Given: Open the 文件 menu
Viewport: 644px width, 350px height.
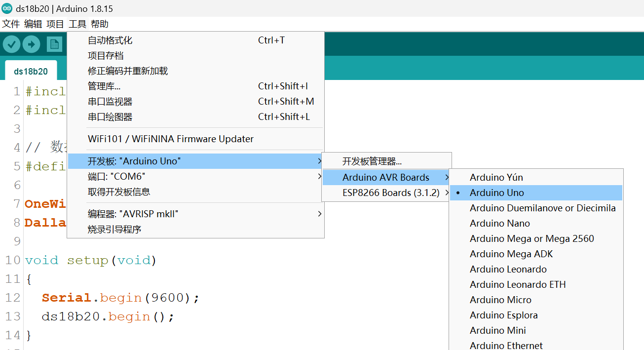Looking at the screenshot, I should 10,24.
